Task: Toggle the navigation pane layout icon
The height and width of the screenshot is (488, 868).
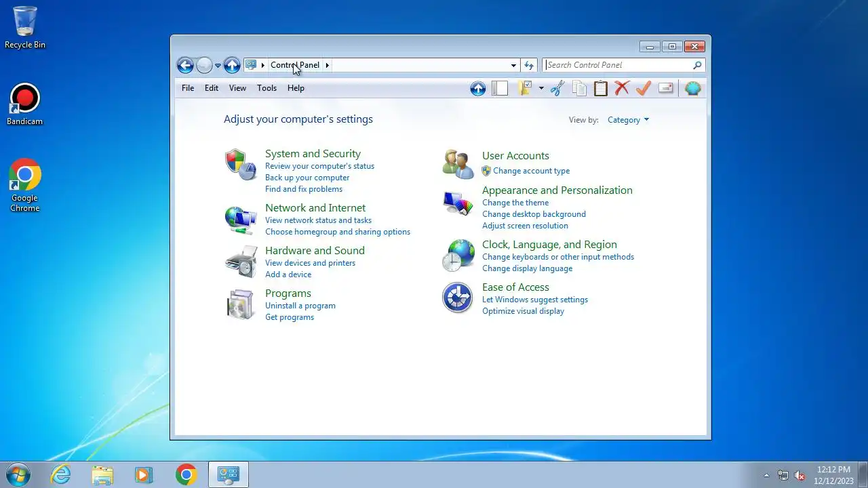Action: tap(500, 88)
